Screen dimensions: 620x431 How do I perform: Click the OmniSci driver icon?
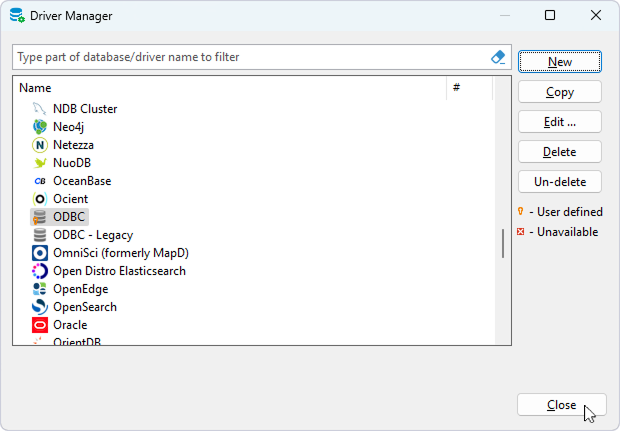[40, 253]
